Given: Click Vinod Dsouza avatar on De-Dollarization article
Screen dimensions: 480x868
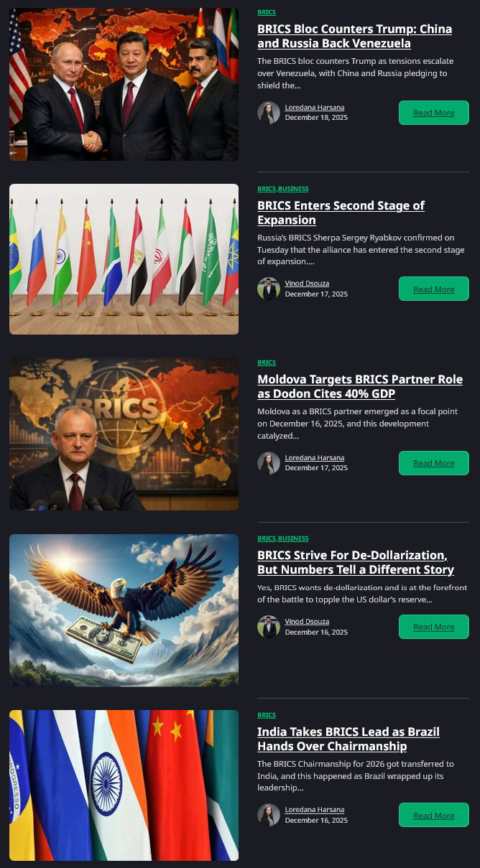Looking at the screenshot, I should click(x=269, y=627).
